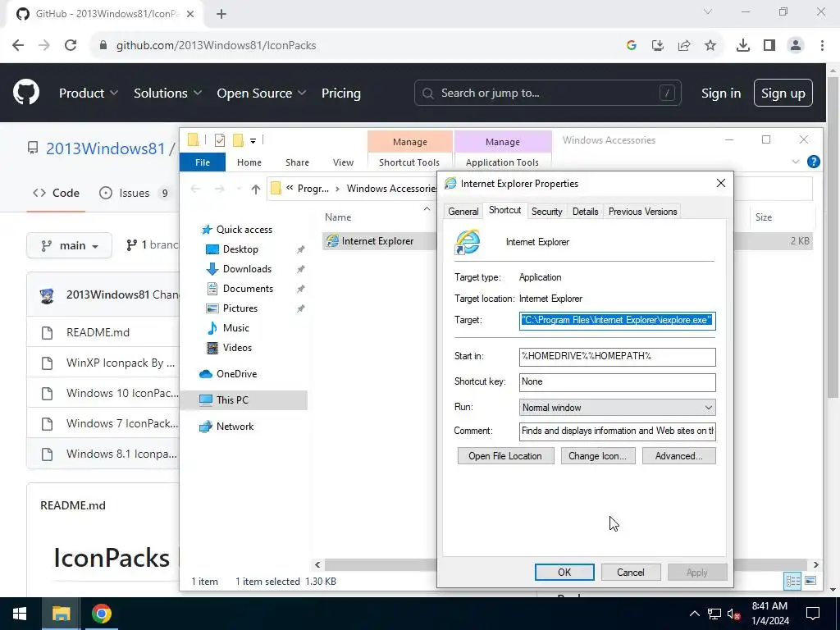840x630 pixels.
Task: Open the notification center icon
Action: (813, 614)
